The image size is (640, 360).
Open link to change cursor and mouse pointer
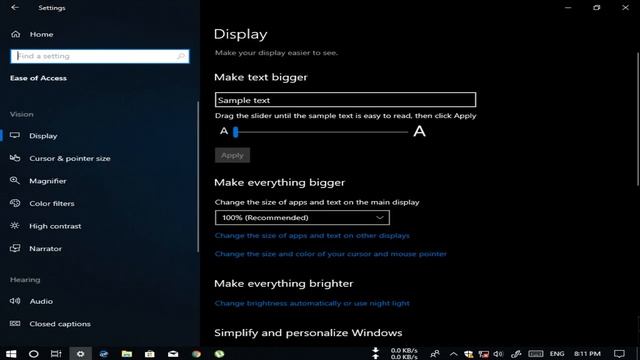click(331, 254)
